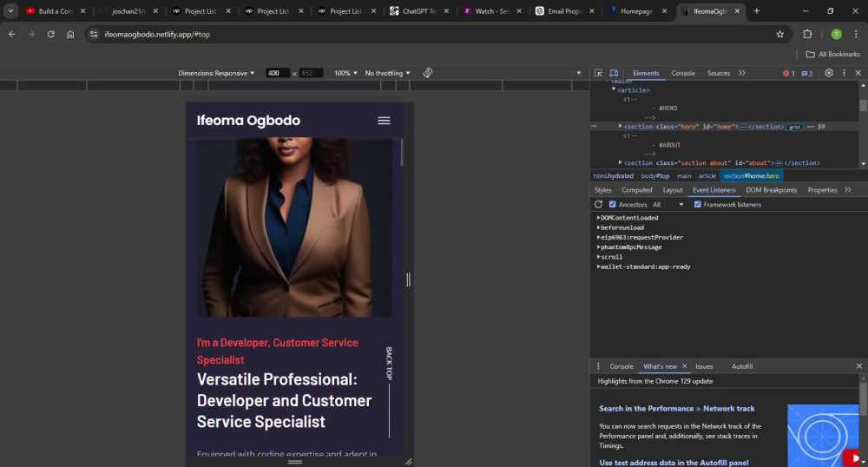Click the rotate device orientation icon
Screen dimensions: 868x467
coord(428,73)
